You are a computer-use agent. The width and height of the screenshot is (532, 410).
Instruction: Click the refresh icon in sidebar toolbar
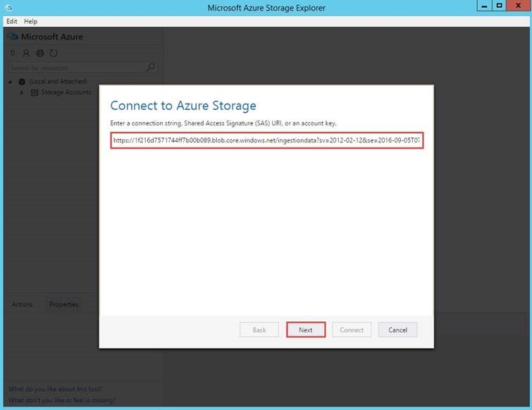[x=54, y=53]
